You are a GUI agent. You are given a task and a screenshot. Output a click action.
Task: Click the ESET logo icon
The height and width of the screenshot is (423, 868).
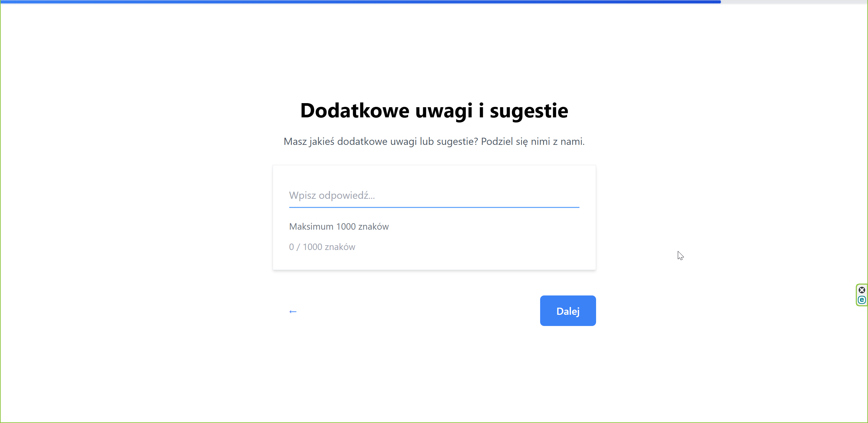tap(862, 300)
